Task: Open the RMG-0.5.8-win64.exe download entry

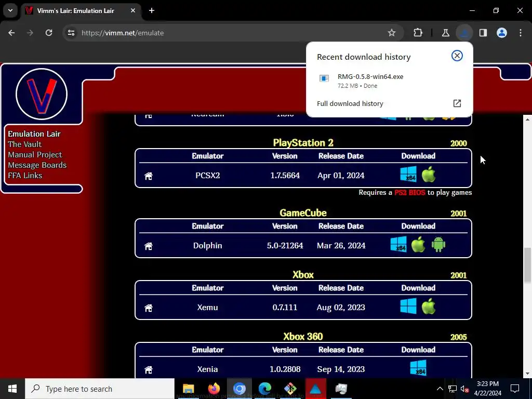Action: coord(389,81)
